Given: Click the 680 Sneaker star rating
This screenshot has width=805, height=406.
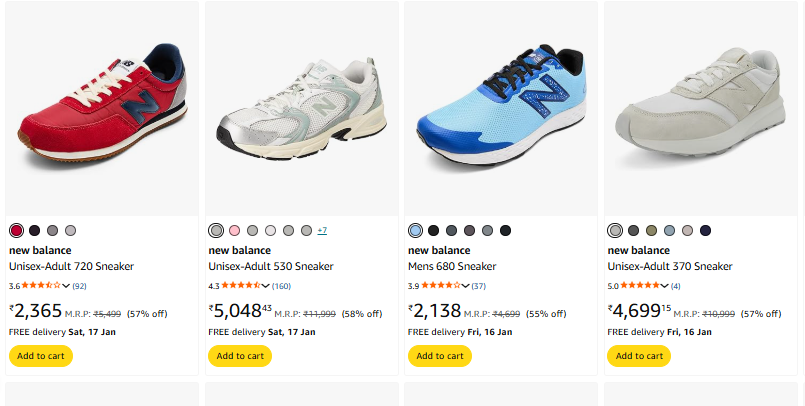Looking at the screenshot, I should click(x=440, y=285).
